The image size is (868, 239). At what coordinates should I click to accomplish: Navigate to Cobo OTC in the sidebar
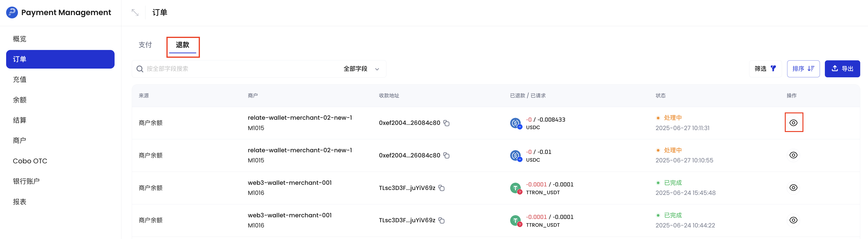pyautogui.click(x=30, y=161)
